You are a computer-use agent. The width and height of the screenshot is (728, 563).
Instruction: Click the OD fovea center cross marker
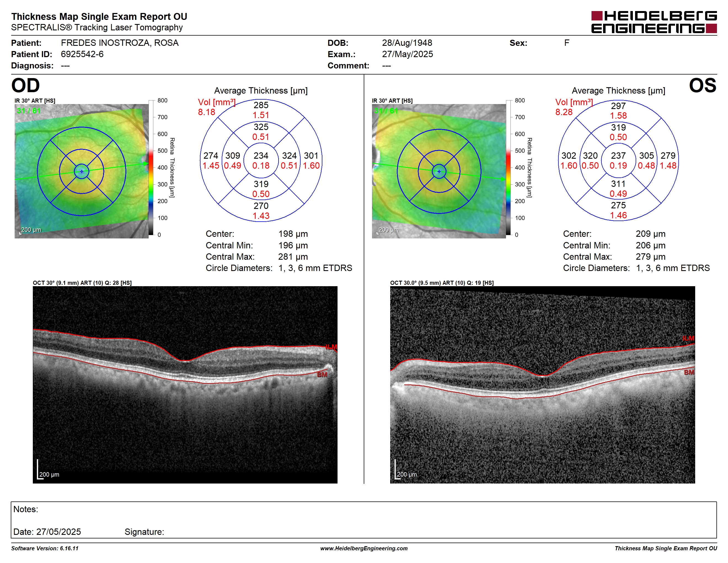tap(82, 171)
